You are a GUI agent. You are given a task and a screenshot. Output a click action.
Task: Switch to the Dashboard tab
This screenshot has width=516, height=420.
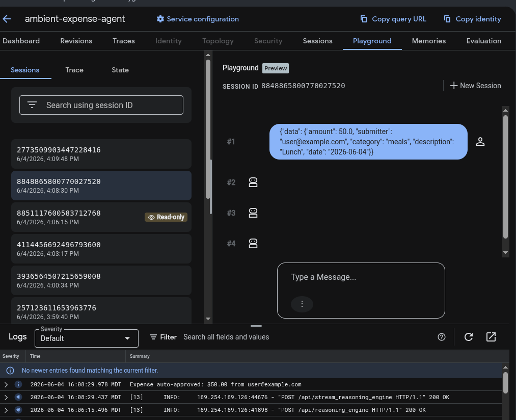pos(21,41)
